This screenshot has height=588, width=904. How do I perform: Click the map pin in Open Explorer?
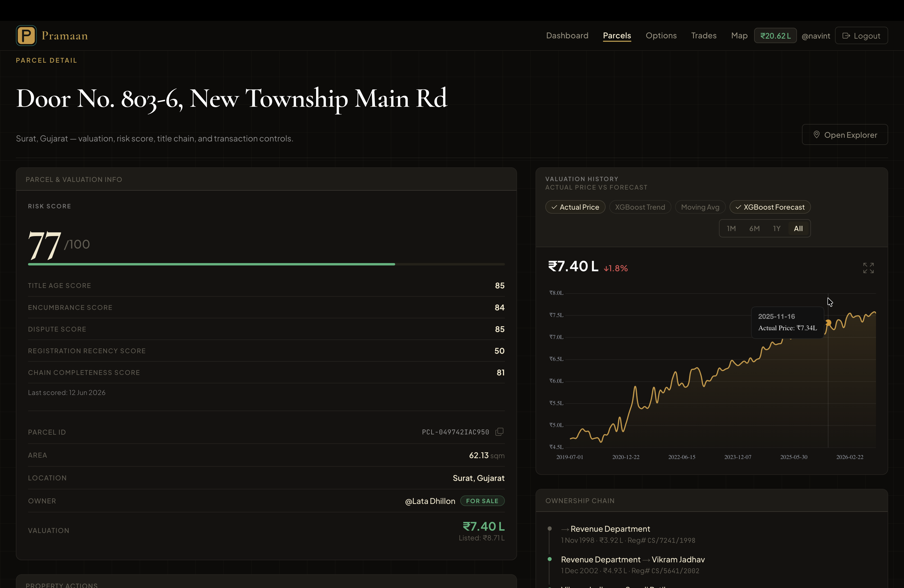816,135
